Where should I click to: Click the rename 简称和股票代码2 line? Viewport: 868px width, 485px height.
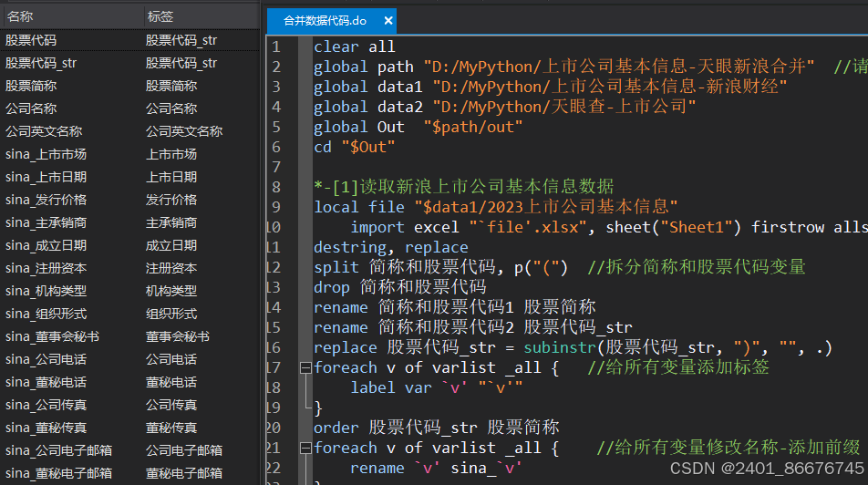[472, 327]
